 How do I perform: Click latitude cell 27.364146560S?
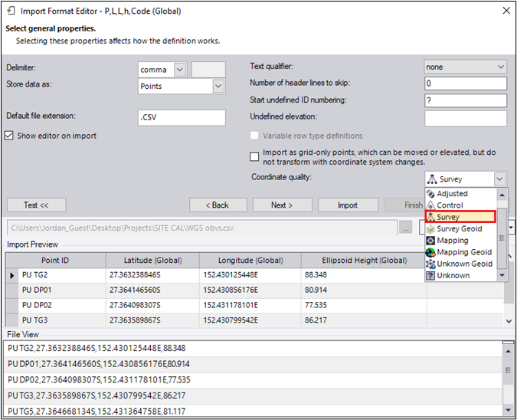point(152,290)
